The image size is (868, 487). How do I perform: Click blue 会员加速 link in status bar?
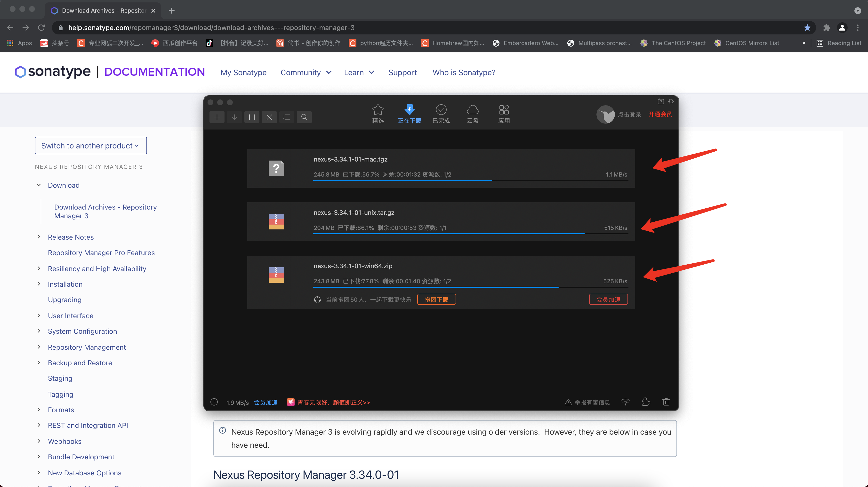265,402
